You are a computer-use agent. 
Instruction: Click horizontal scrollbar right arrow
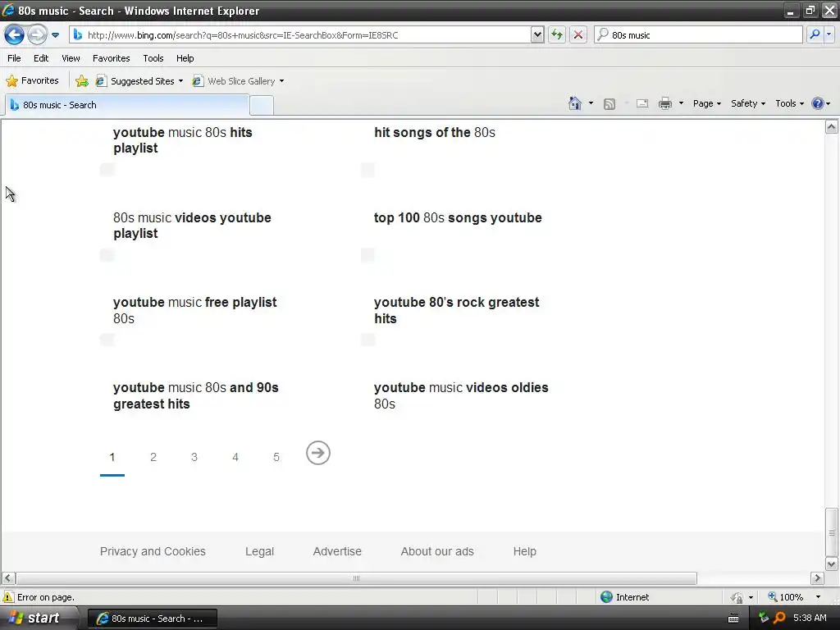coord(817,578)
